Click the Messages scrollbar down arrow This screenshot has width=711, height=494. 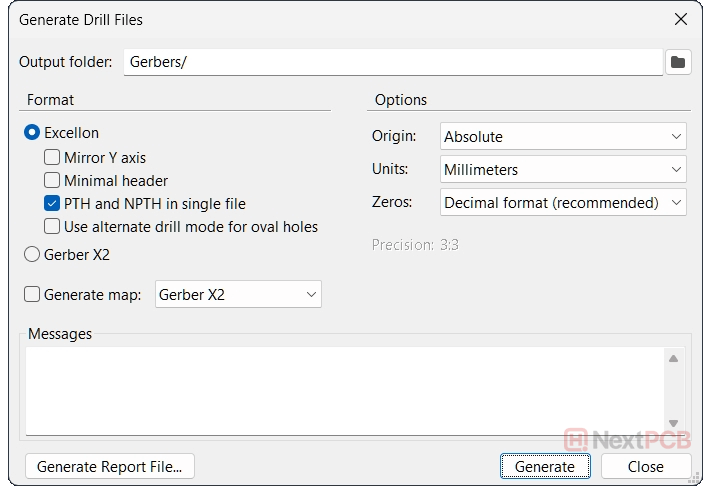pos(673,423)
